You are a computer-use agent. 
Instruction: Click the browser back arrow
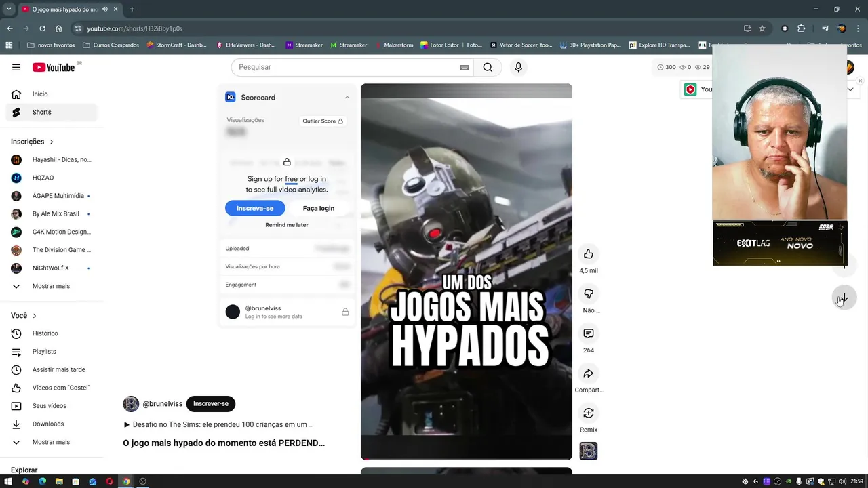coord(9,28)
